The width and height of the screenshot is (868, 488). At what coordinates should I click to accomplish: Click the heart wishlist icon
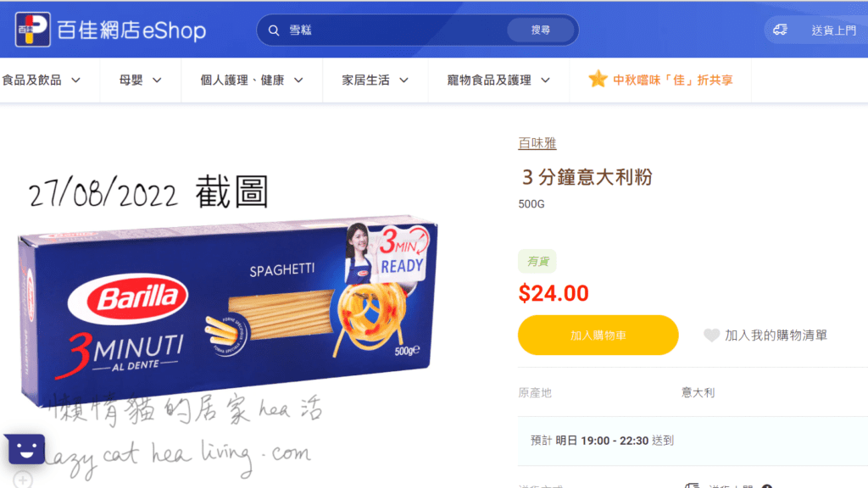click(x=711, y=335)
